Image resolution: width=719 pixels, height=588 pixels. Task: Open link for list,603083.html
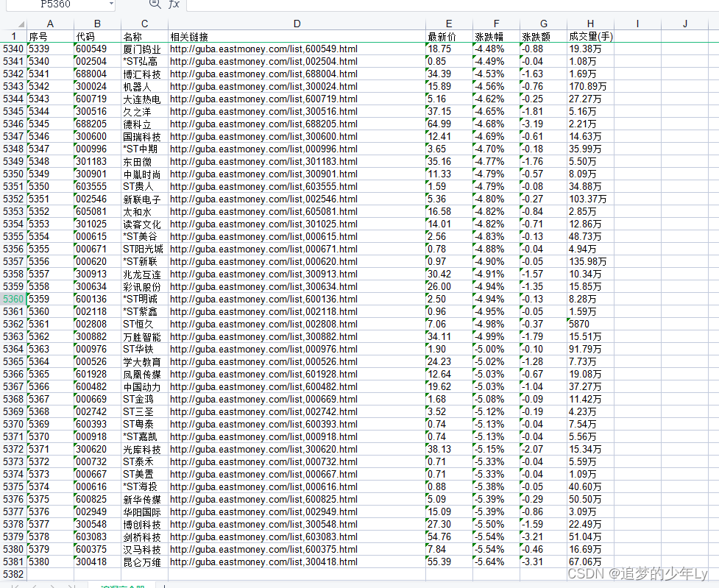click(263, 536)
